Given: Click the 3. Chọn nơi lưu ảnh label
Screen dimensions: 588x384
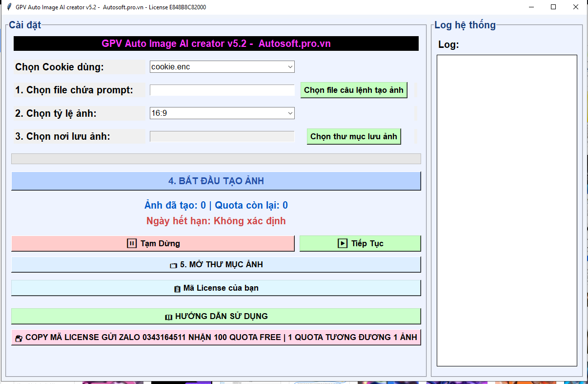Looking at the screenshot, I should (62, 136).
